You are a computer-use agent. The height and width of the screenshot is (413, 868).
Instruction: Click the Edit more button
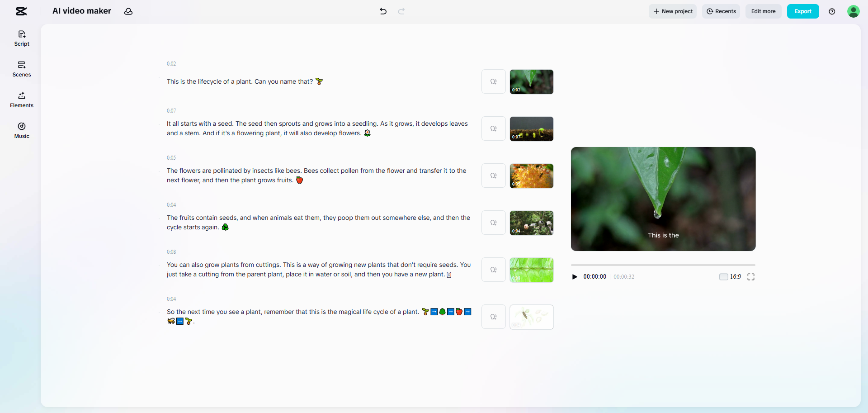764,11
